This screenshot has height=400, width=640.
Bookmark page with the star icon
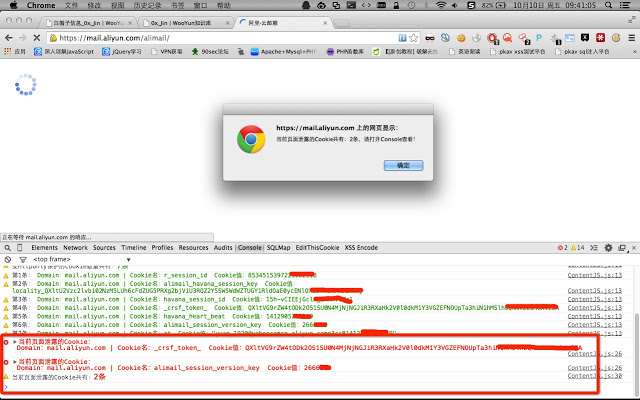[x=413, y=38]
